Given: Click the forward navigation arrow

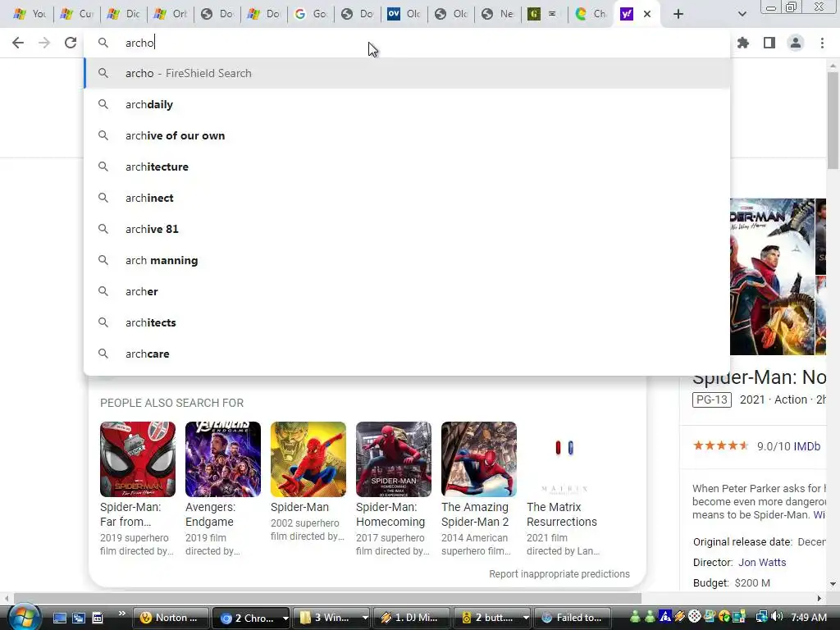Looking at the screenshot, I should [44, 43].
